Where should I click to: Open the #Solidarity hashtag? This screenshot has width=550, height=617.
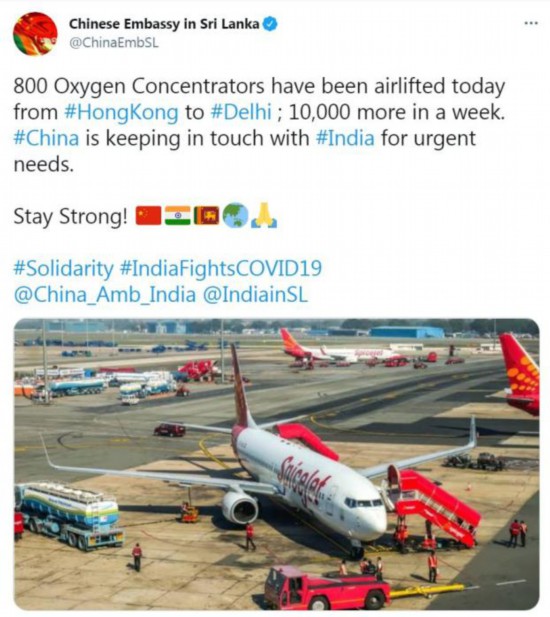(x=63, y=269)
